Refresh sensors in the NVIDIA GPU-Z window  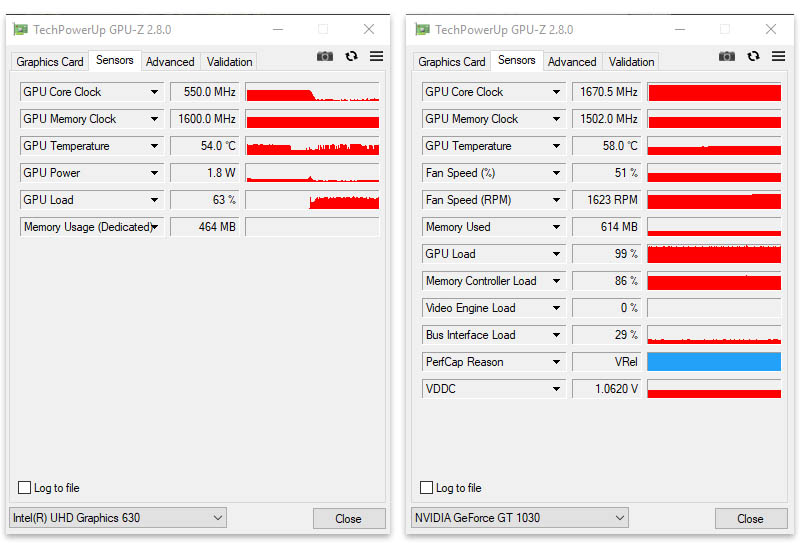(x=753, y=56)
